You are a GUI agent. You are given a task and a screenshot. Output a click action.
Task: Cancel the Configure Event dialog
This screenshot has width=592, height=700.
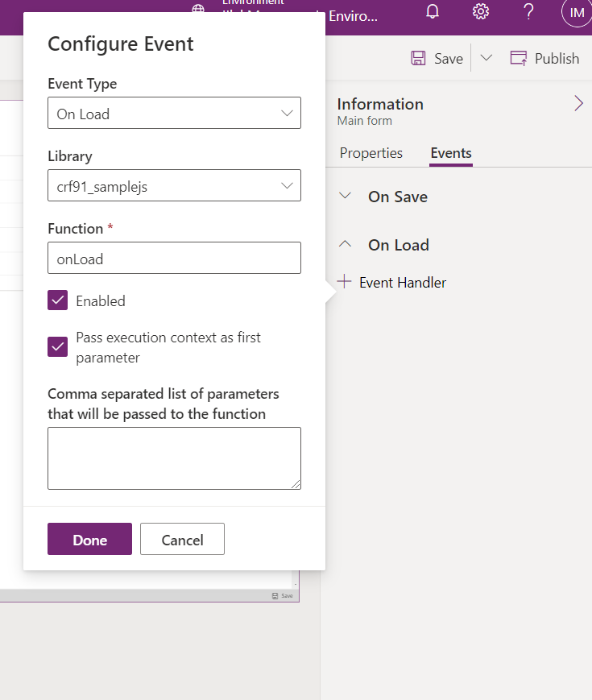[182, 539]
